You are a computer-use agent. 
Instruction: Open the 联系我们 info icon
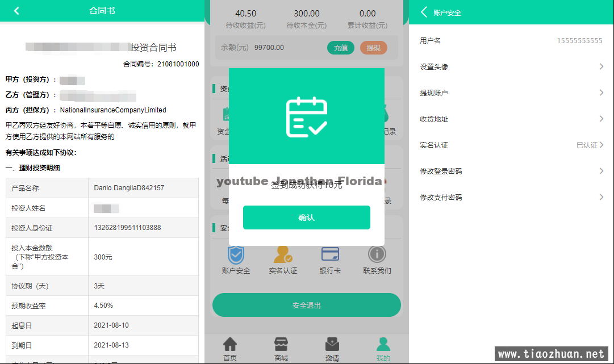click(x=377, y=254)
